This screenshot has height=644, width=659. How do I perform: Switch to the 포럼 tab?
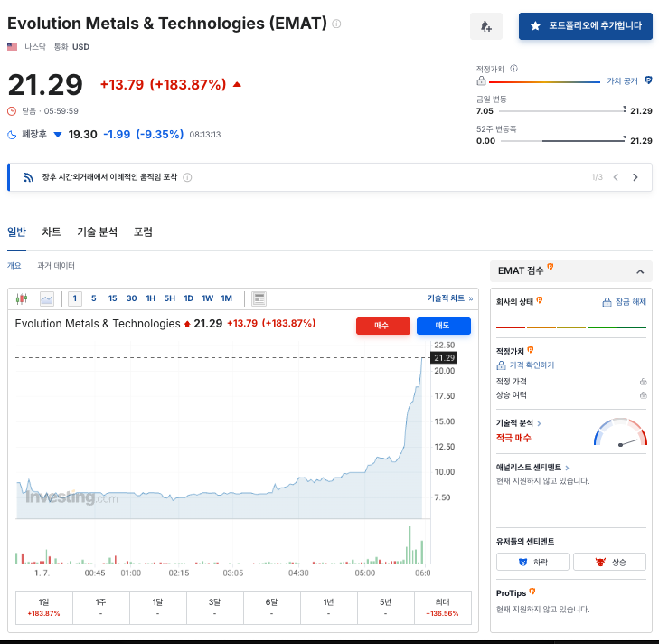[143, 232]
